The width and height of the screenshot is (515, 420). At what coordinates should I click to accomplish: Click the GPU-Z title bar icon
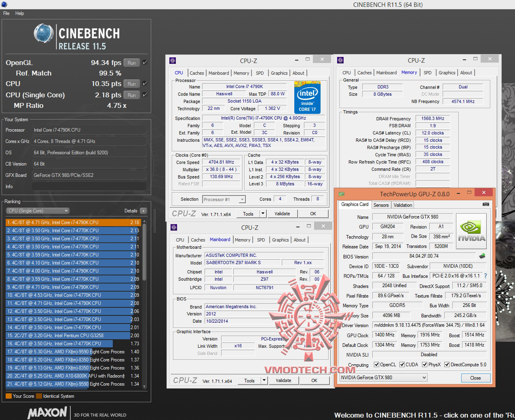[342, 194]
